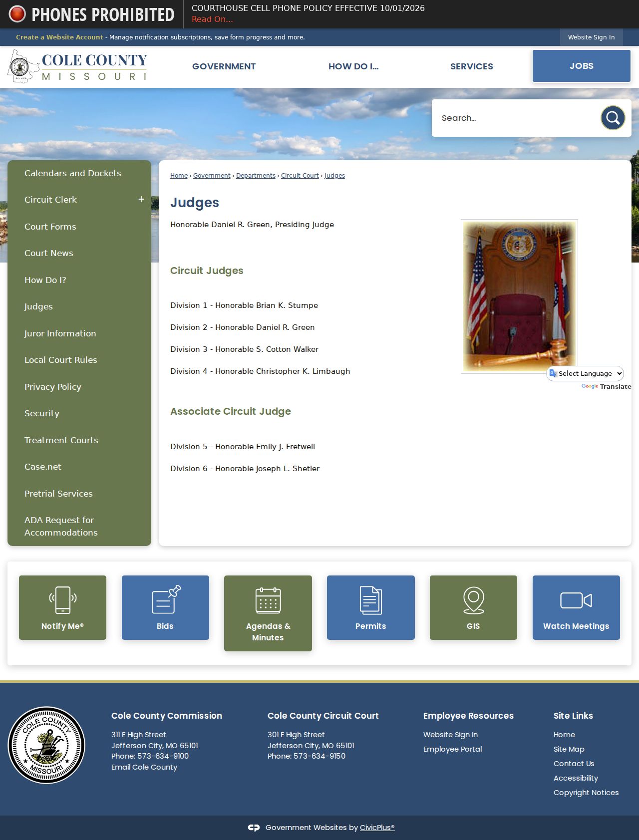Open Pretrial Services in sidebar
This screenshot has width=639, height=840.
58,494
